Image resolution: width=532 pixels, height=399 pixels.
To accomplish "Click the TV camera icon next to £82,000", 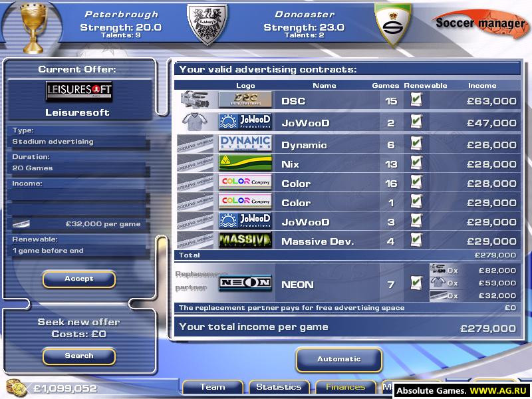I will click(438, 270).
